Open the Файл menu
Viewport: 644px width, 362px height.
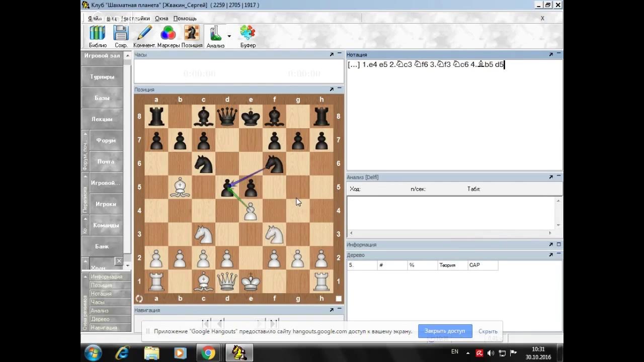coord(95,18)
